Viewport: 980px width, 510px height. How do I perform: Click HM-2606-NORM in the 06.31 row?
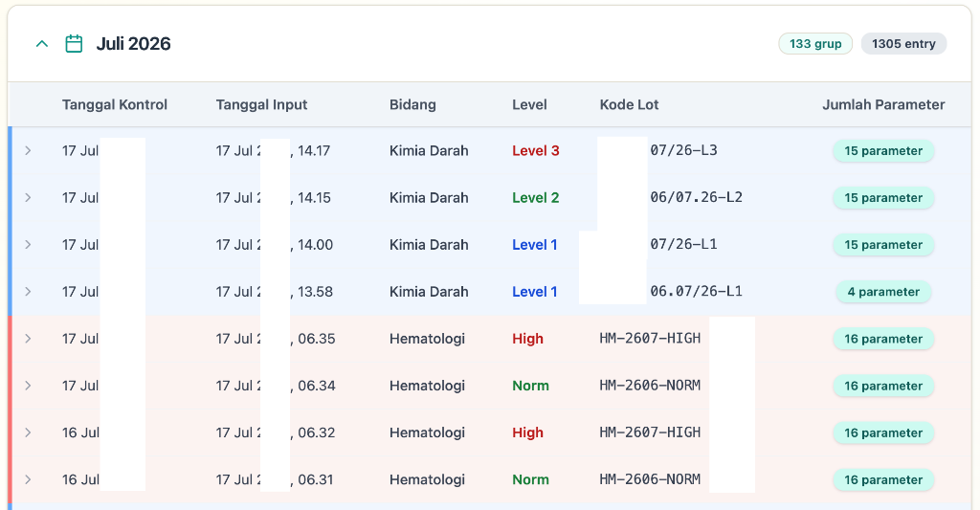[x=650, y=478]
